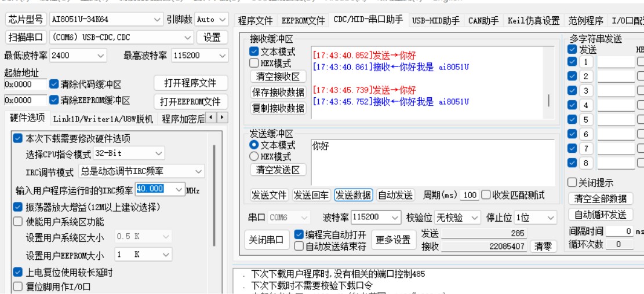The image size is (644, 294).
Task: Toggle the 编程完自动打开 checkbox
Action: point(299,234)
